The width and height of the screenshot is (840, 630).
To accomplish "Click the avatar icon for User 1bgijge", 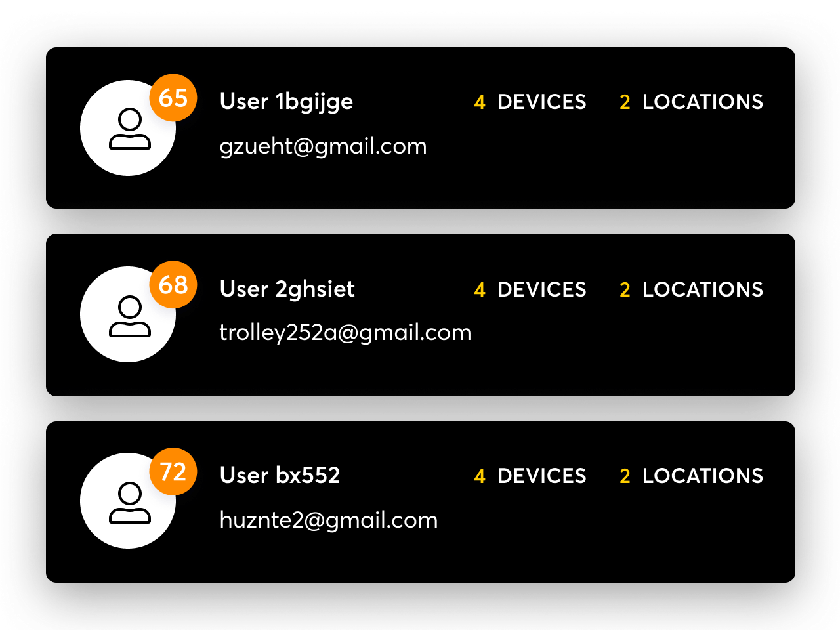I will [x=128, y=128].
